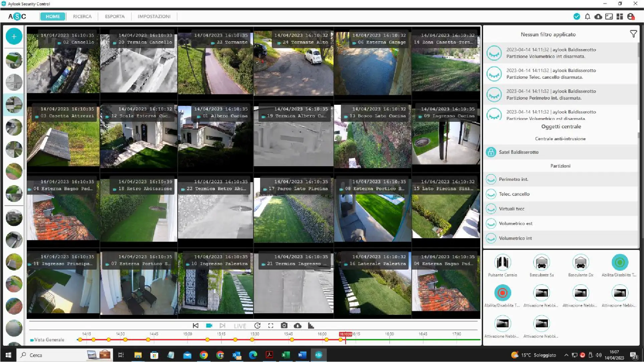This screenshot has width=644, height=362.
Task: Toggle the red Abilita/Disabilita T... button
Action: (502, 293)
